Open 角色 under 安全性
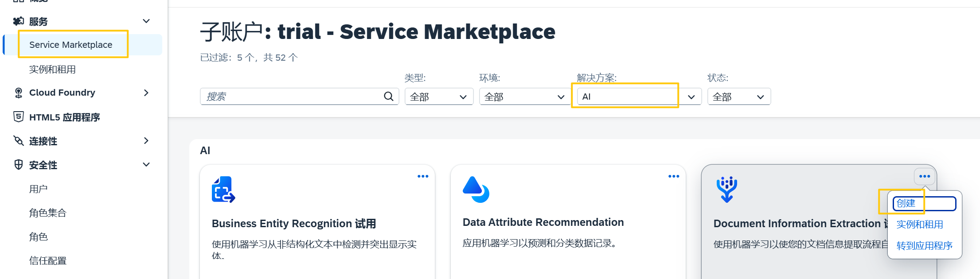The image size is (980, 279). point(38,237)
